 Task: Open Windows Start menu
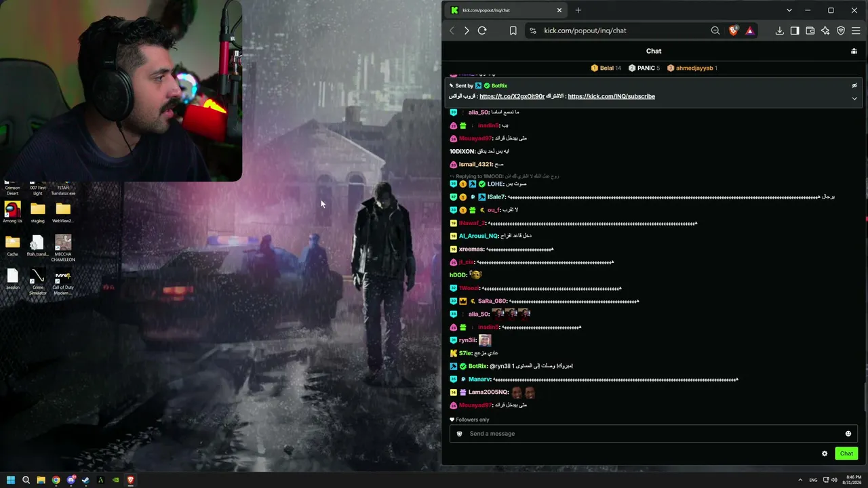(x=11, y=480)
